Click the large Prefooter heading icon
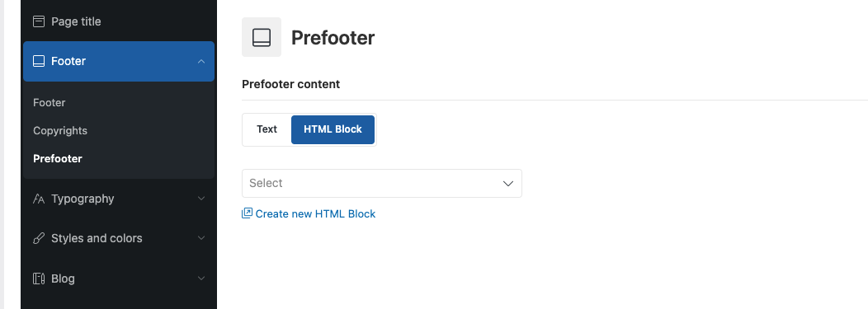 click(x=262, y=37)
